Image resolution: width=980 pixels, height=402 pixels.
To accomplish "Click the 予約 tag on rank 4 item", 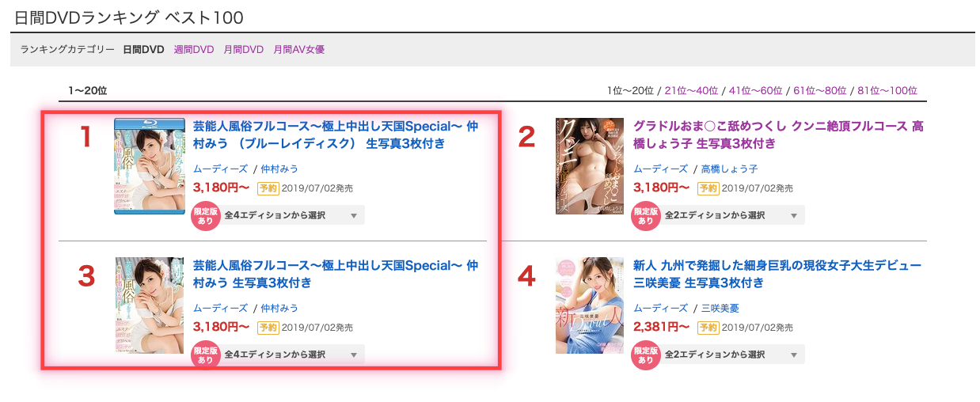I will pyautogui.click(x=706, y=328).
